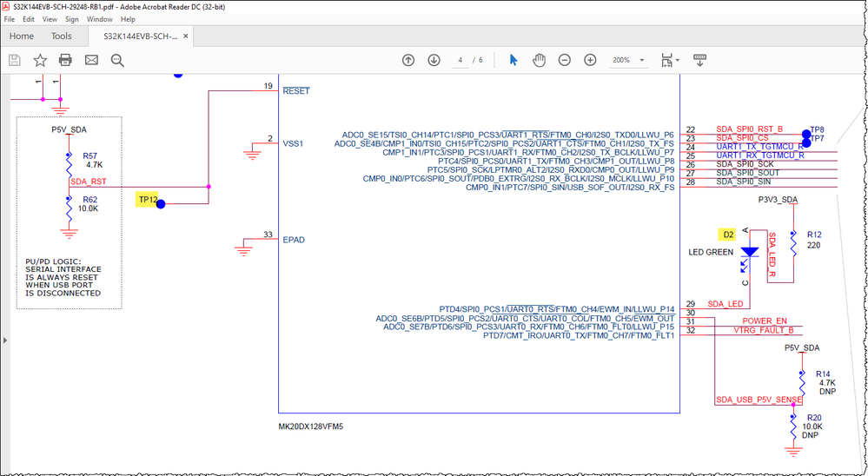Click the SDA_LED_R vertical net label

coord(772,255)
